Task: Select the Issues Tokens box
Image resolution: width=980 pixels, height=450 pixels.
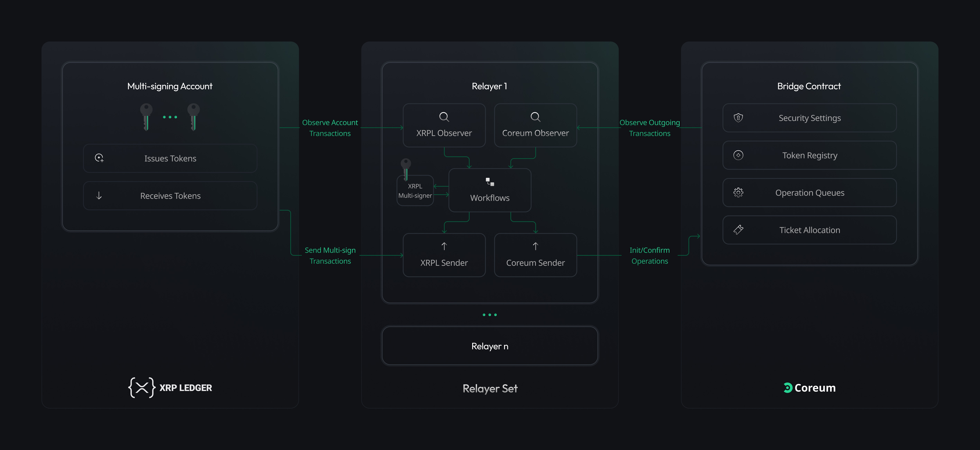Action: (x=170, y=158)
